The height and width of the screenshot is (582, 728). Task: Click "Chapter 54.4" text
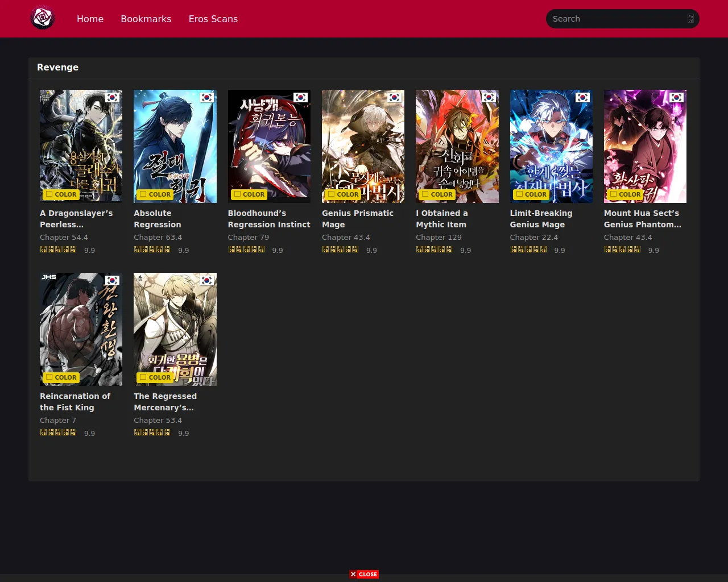click(x=64, y=238)
